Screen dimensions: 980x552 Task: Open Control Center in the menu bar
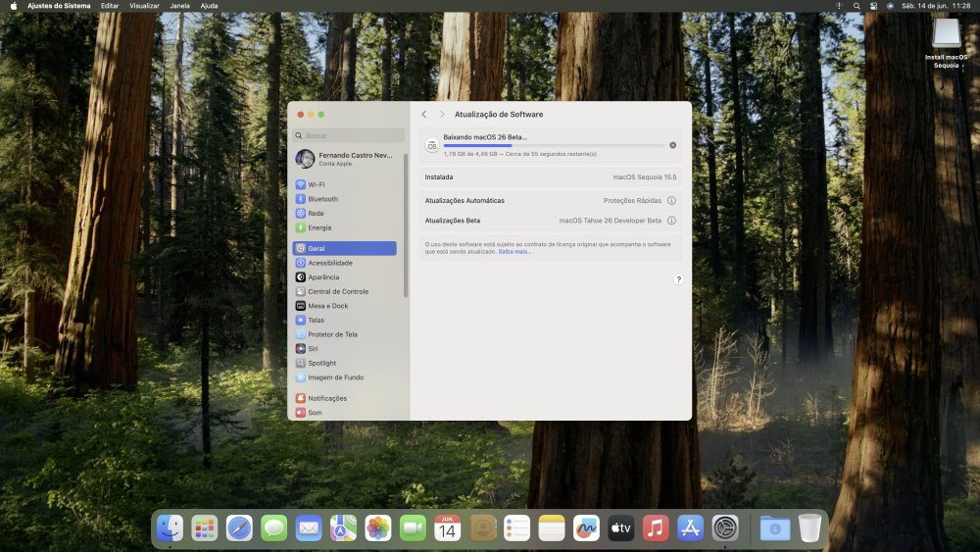pyautogui.click(x=873, y=6)
